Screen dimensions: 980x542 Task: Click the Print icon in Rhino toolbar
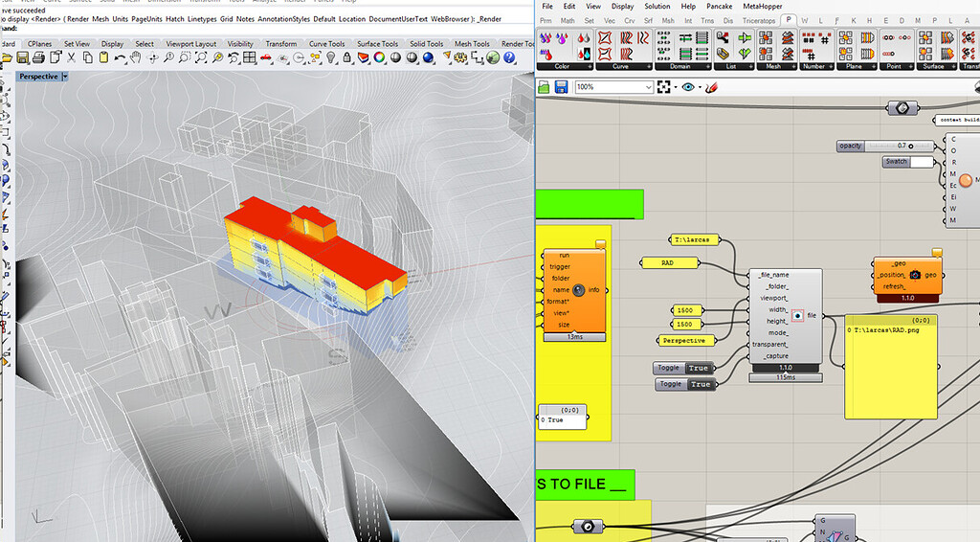(x=38, y=58)
